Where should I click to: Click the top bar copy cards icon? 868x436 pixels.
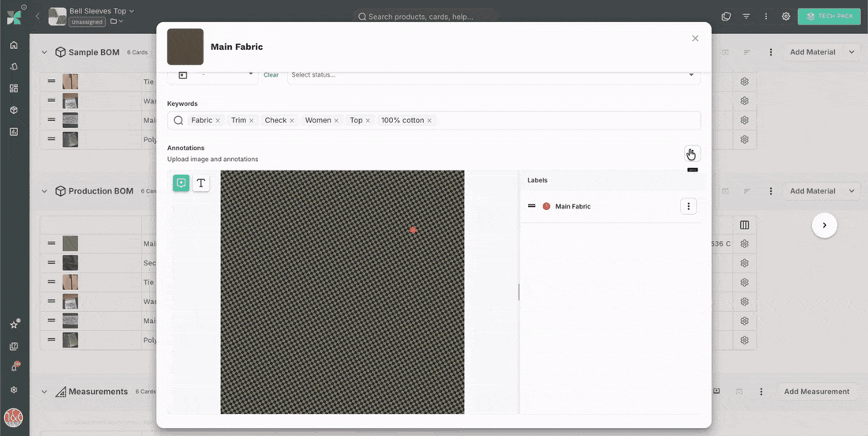[x=726, y=16]
